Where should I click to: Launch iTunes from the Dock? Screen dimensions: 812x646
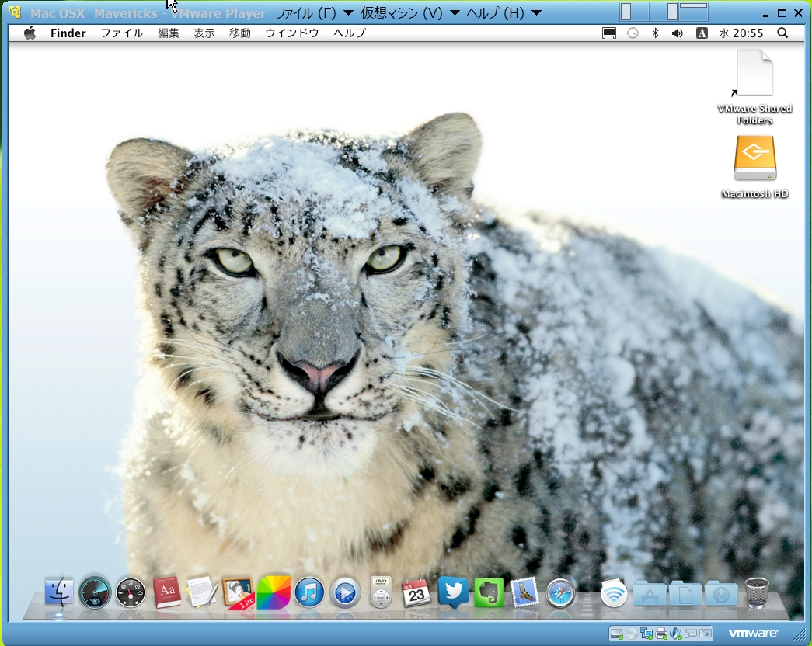click(309, 594)
